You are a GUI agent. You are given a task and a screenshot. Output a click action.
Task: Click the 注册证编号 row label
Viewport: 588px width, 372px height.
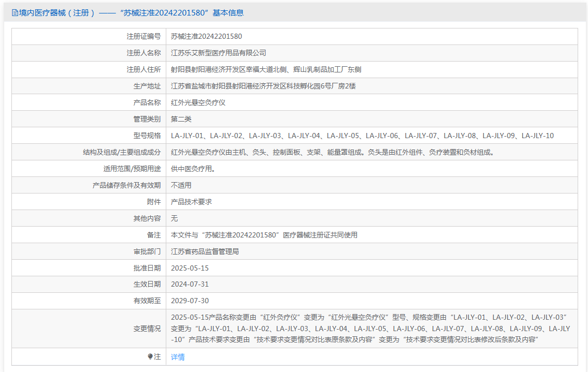(x=144, y=36)
